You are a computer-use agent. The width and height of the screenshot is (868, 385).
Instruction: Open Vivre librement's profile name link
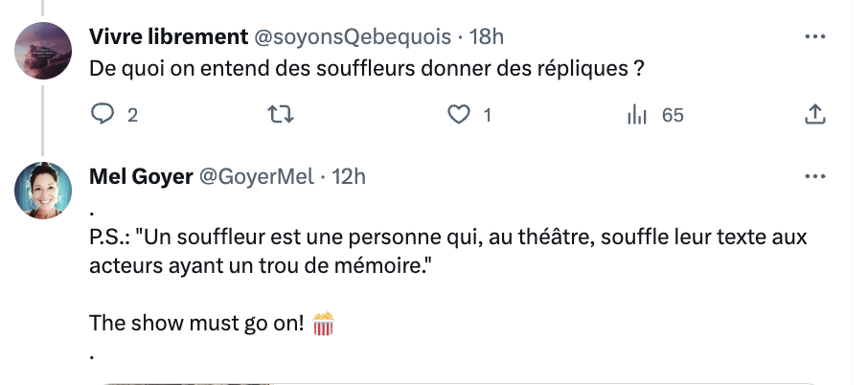(167, 37)
